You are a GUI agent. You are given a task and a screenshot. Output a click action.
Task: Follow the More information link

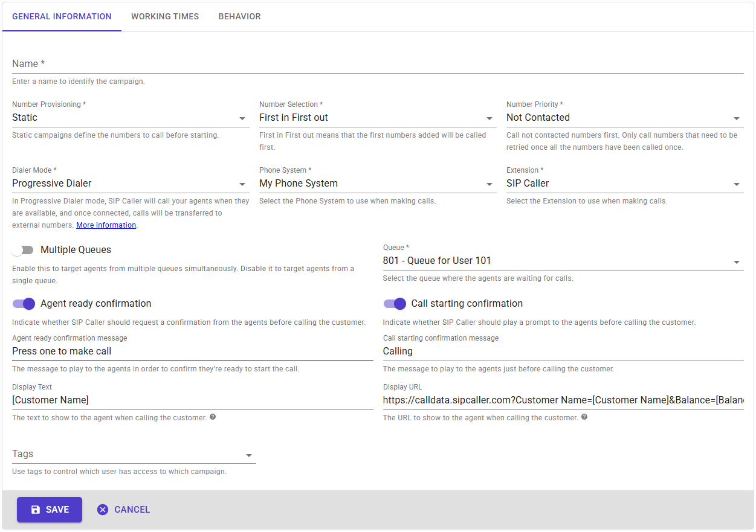[106, 225]
